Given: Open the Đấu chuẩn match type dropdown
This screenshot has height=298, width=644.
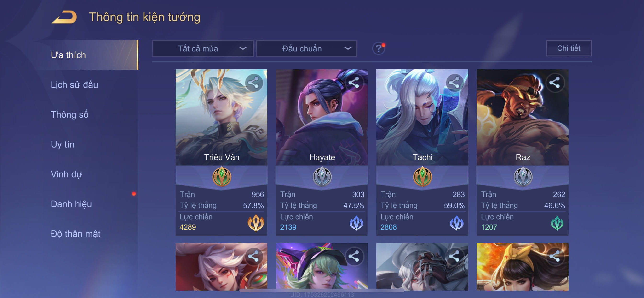Looking at the screenshot, I should point(306,48).
